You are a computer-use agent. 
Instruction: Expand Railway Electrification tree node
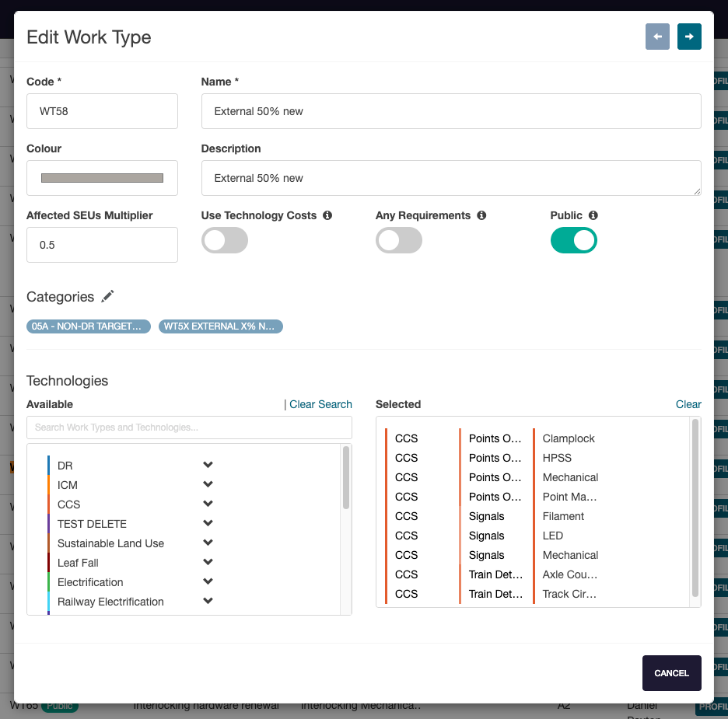pyautogui.click(x=208, y=601)
